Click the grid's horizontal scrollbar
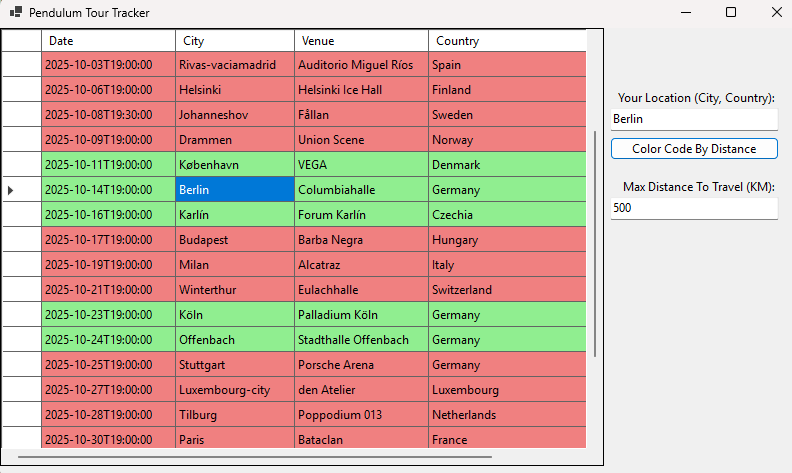Screen dimensions: 792x473 pos(255,457)
